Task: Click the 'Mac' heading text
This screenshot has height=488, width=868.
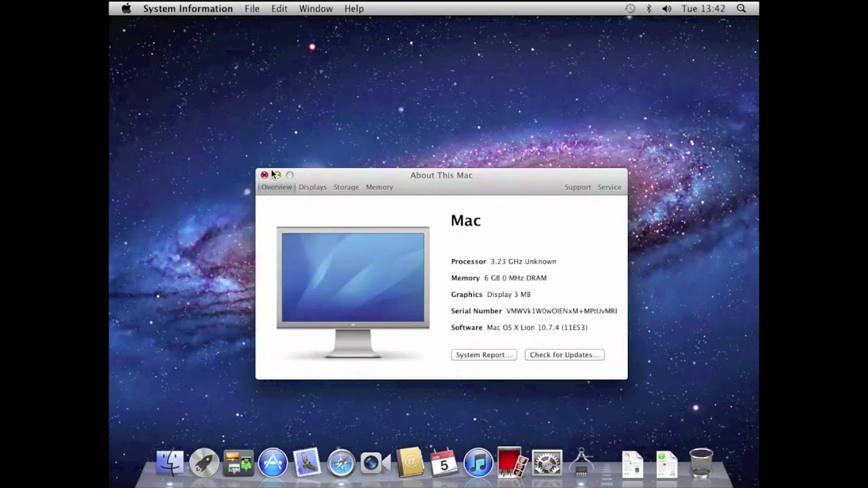Action: pos(466,220)
